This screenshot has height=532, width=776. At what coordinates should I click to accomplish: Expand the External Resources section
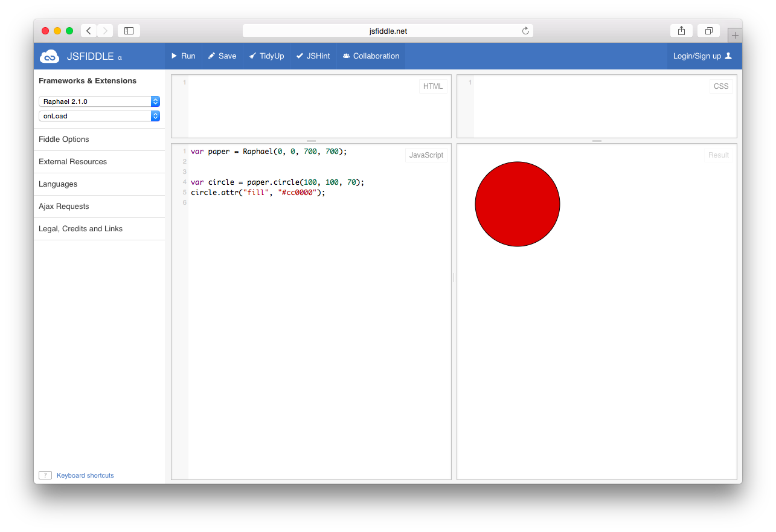(x=99, y=162)
